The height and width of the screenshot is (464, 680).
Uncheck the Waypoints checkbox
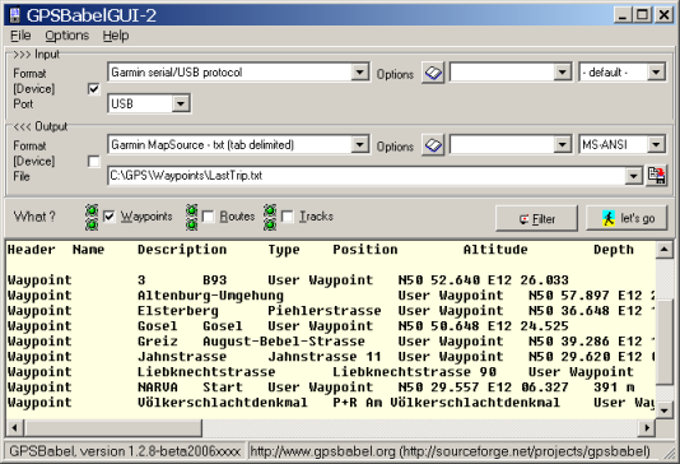(x=109, y=216)
